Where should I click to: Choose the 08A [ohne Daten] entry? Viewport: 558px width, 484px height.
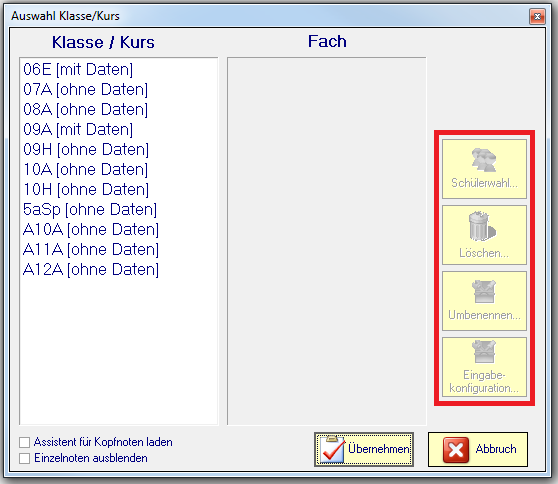[85, 109]
